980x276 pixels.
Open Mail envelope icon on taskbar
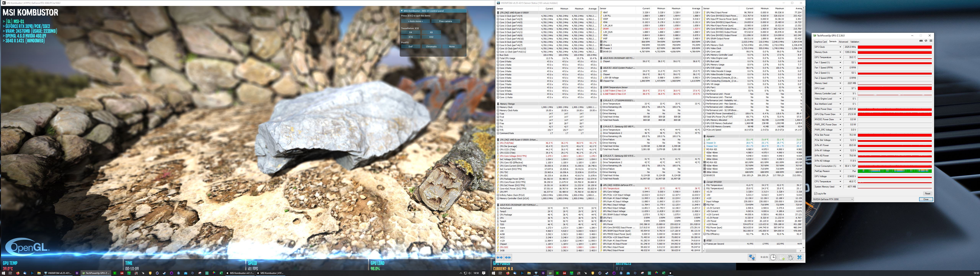186,273
